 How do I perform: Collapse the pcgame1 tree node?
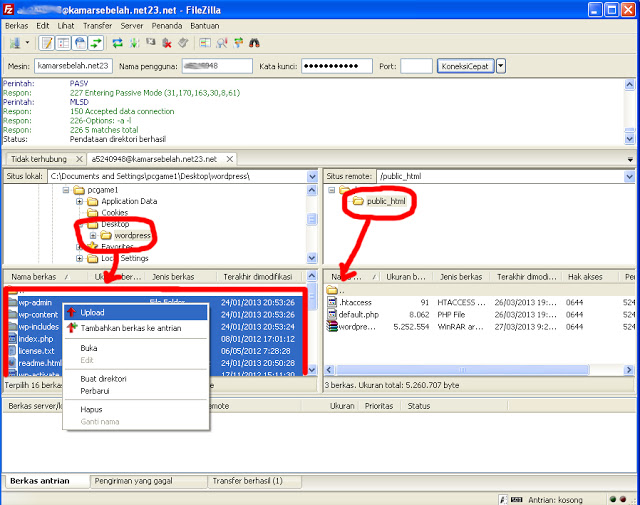click(66, 190)
